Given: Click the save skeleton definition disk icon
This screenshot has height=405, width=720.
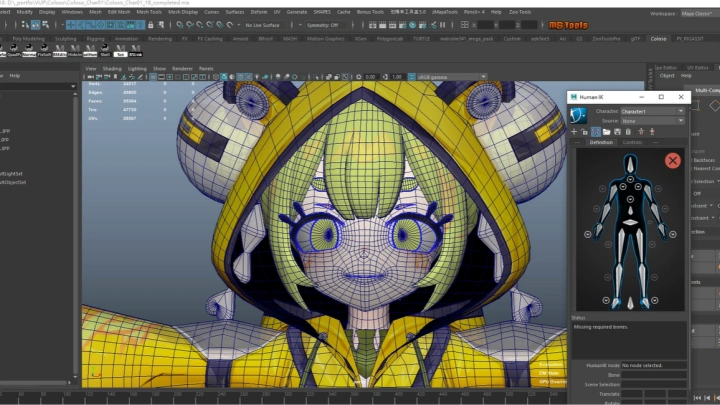Looking at the screenshot, I should pyautogui.click(x=617, y=132).
